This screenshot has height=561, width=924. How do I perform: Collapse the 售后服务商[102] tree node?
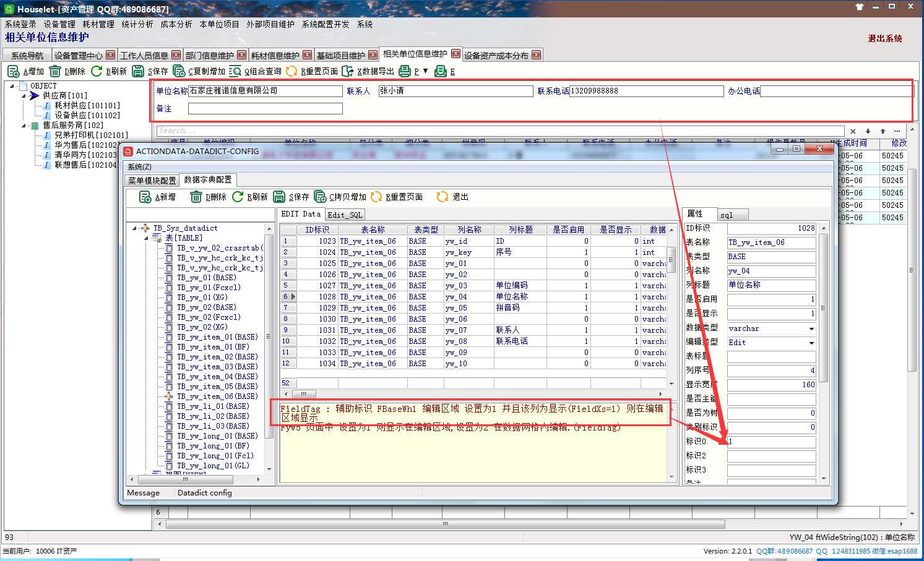click(24, 126)
